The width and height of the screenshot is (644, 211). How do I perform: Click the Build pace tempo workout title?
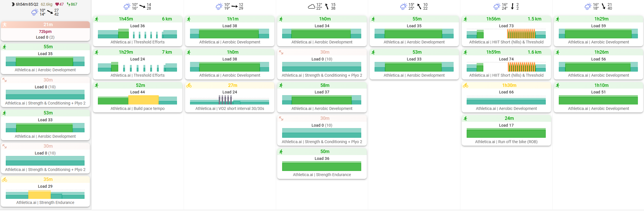[x=137, y=108]
